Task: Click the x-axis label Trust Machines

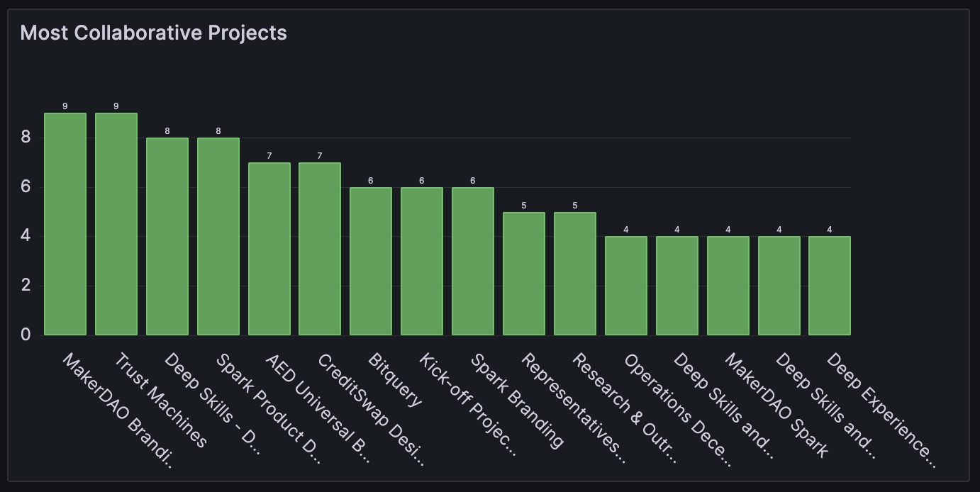Action: [160, 401]
